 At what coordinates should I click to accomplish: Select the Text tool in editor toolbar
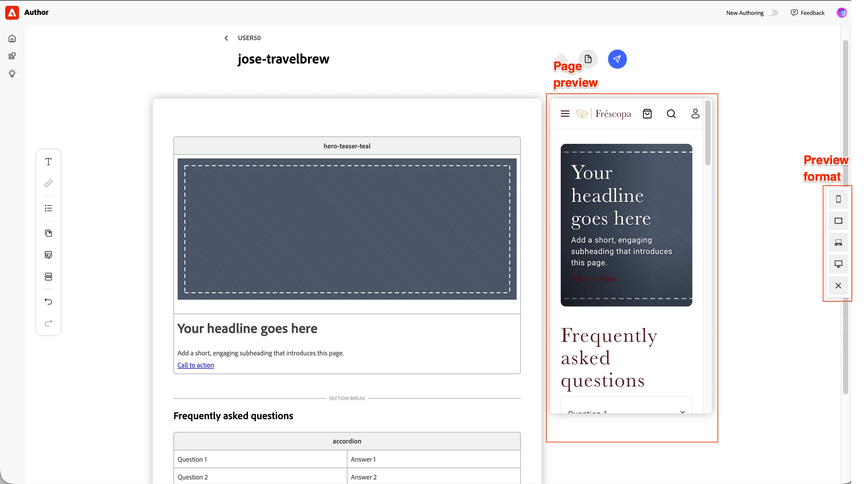click(x=49, y=162)
